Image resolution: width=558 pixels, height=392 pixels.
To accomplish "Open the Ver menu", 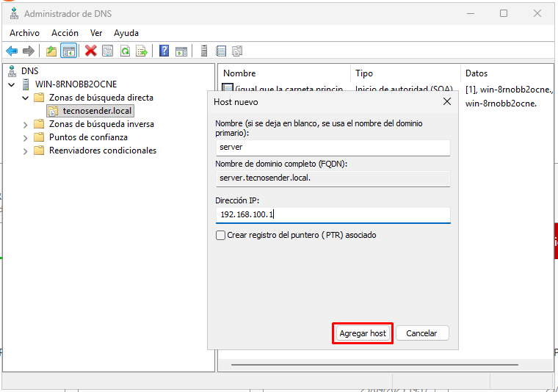I will click(96, 33).
